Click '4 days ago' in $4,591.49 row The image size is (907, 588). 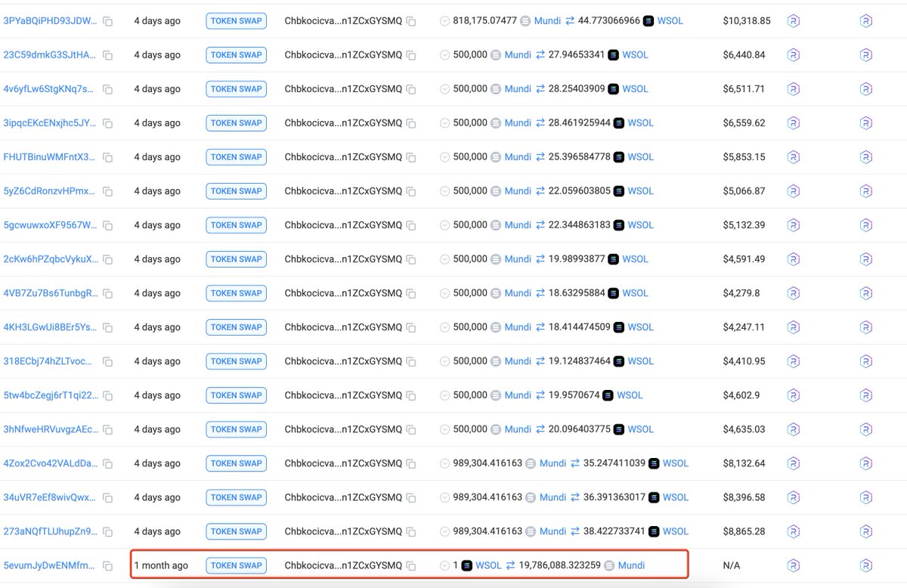point(157,259)
